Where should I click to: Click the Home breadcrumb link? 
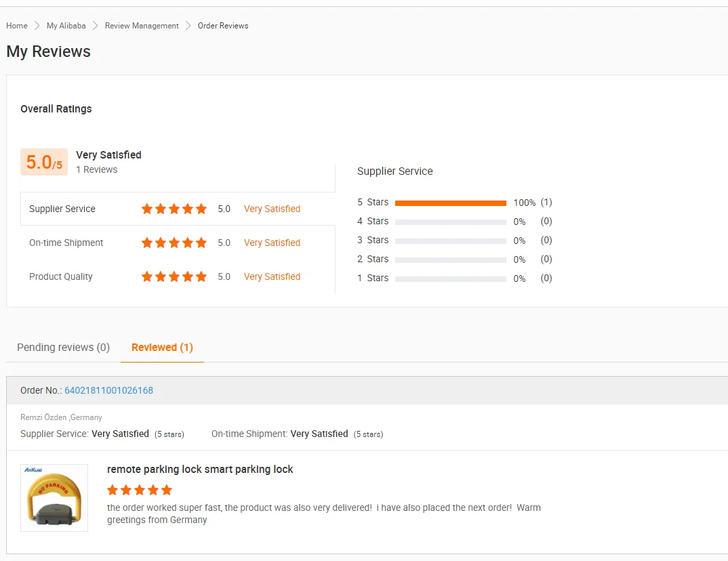(17, 26)
